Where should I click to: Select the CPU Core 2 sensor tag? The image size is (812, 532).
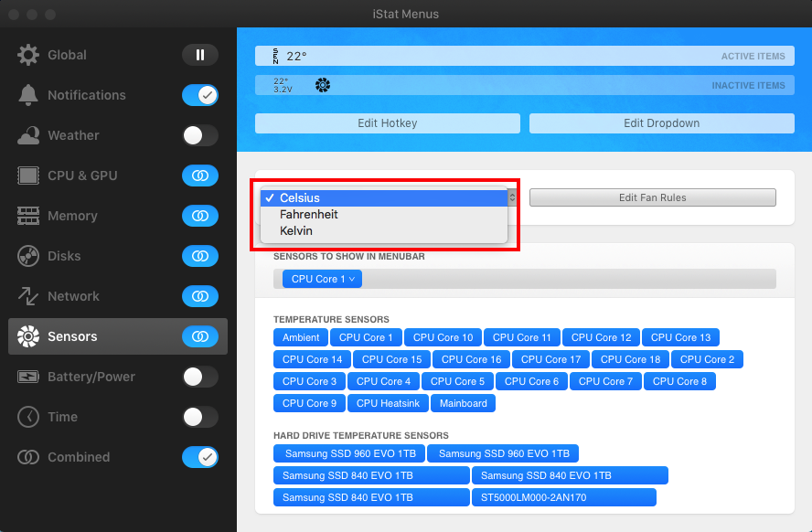click(x=707, y=359)
